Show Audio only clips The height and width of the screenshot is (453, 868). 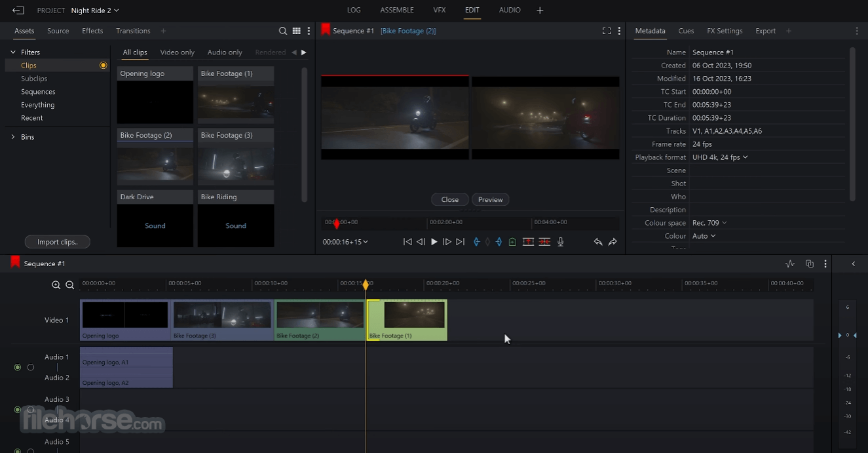[x=225, y=52]
